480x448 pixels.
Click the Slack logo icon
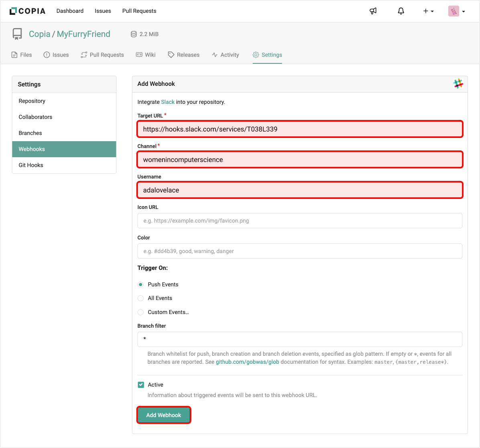coord(458,83)
